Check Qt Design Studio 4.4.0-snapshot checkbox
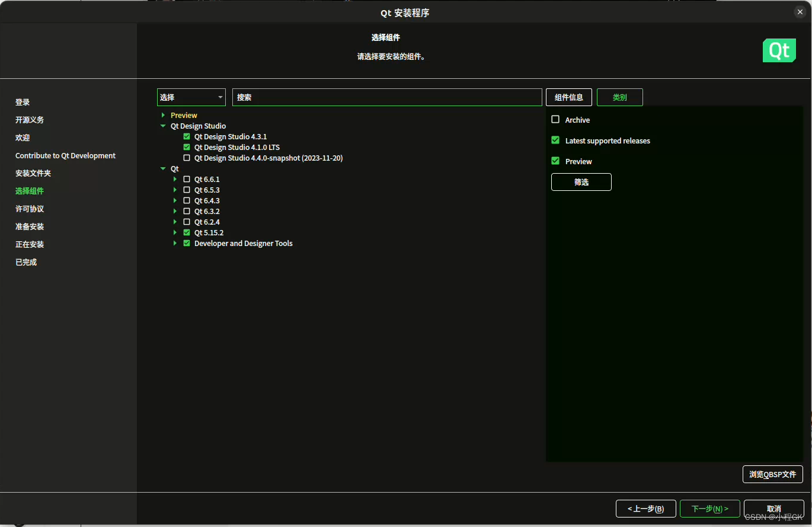This screenshot has width=812, height=527. coord(187,158)
